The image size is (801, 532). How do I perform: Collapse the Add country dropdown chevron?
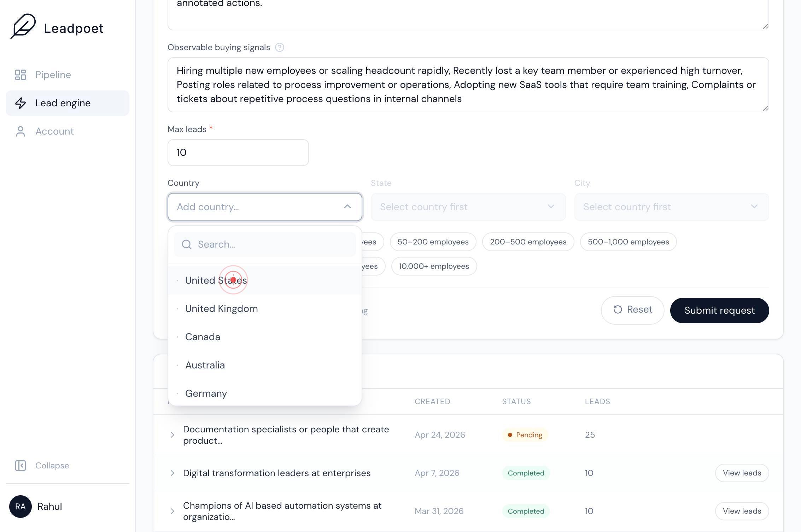tap(347, 207)
